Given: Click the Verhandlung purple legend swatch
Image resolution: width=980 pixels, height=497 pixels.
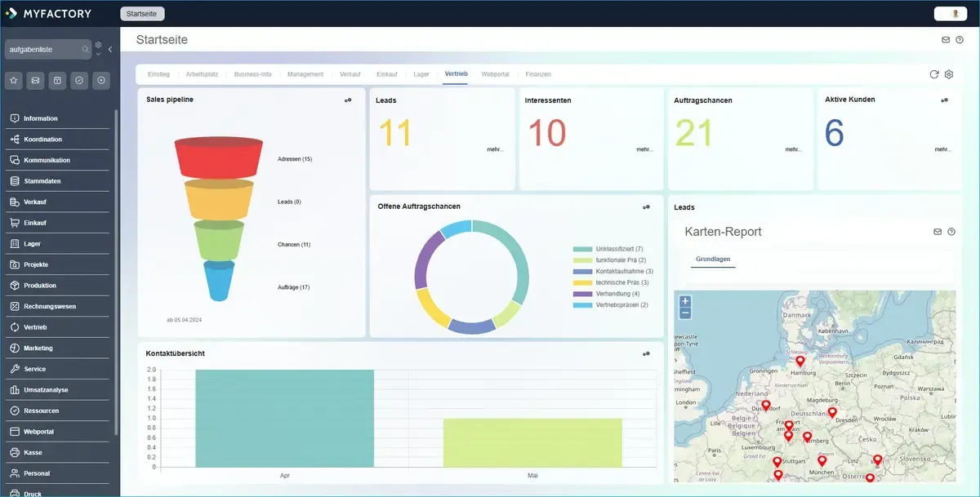Looking at the screenshot, I should (x=582, y=294).
